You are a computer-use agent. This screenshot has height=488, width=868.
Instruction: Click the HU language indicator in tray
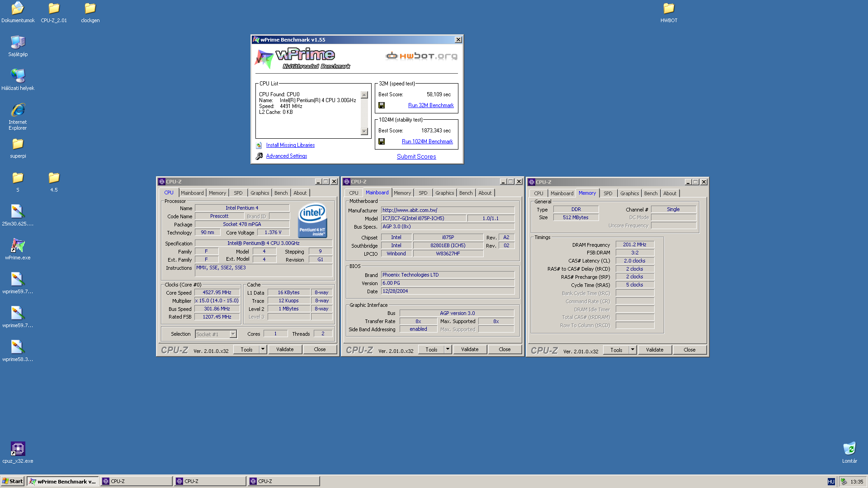(831, 482)
